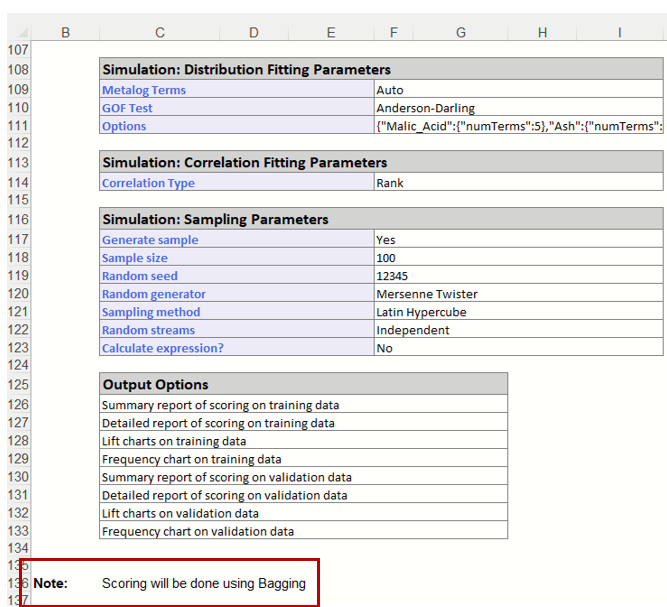Click the Options JSON value cell
Image resolution: width=667 pixels, height=607 pixels.
pos(518,126)
